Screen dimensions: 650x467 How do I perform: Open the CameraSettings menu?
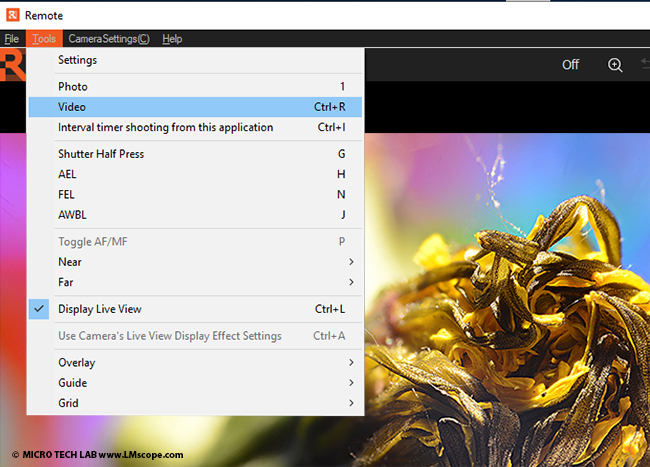(108, 39)
